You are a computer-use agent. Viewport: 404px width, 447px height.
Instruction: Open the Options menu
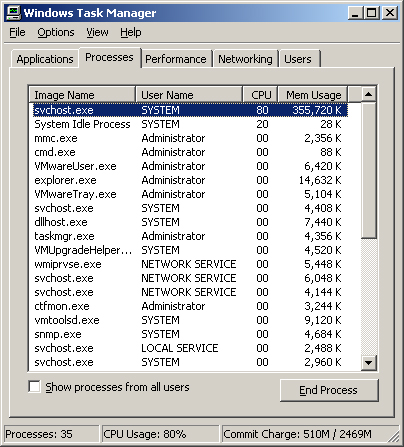pos(56,32)
